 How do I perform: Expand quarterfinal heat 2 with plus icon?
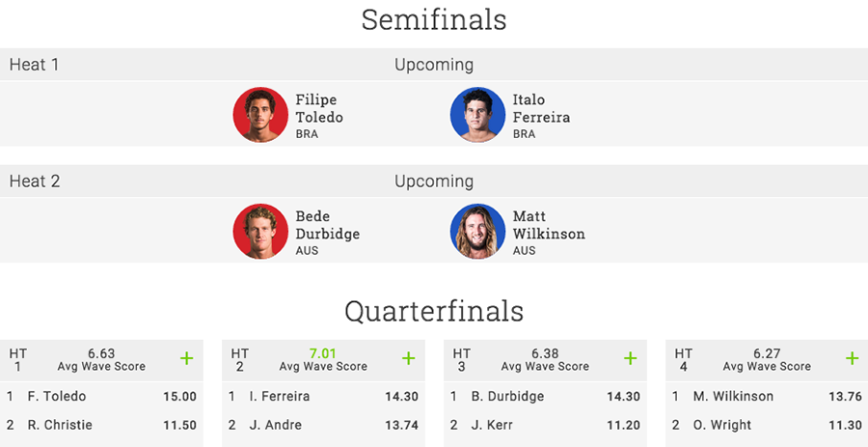pyautogui.click(x=408, y=359)
